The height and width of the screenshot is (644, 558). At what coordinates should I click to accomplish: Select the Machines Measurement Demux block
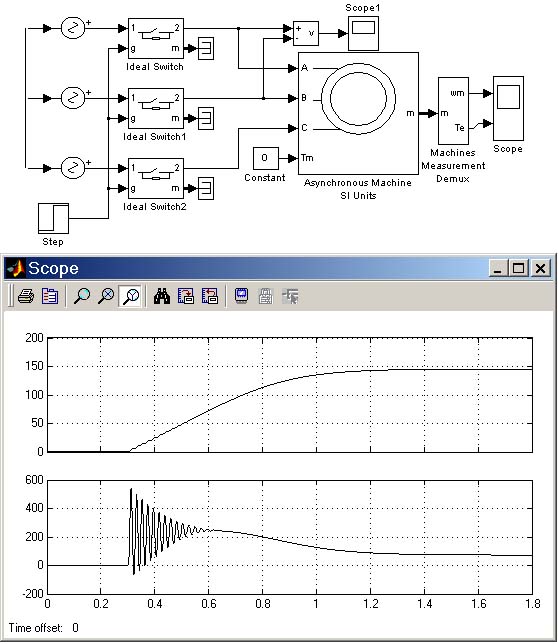tap(453, 111)
